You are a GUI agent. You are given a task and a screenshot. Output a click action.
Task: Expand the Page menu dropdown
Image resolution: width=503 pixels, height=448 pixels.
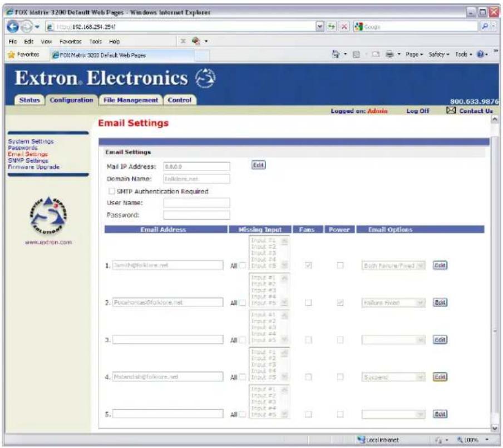(x=414, y=54)
